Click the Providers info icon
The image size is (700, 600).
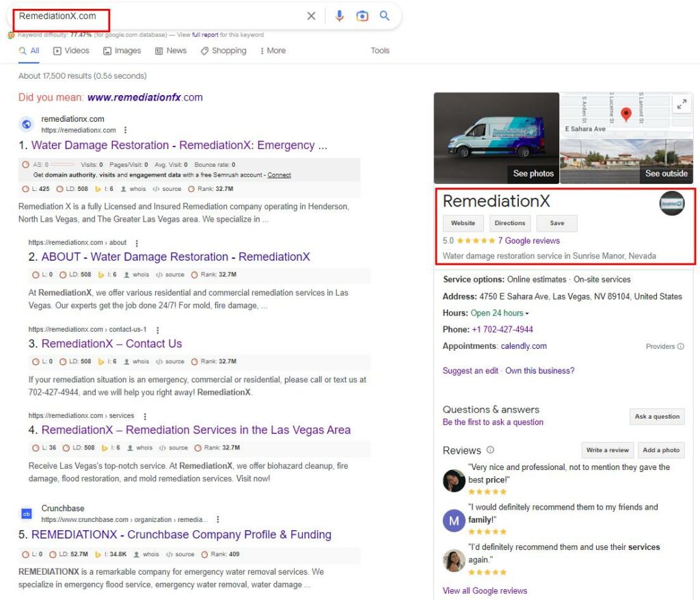pyautogui.click(x=681, y=346)
